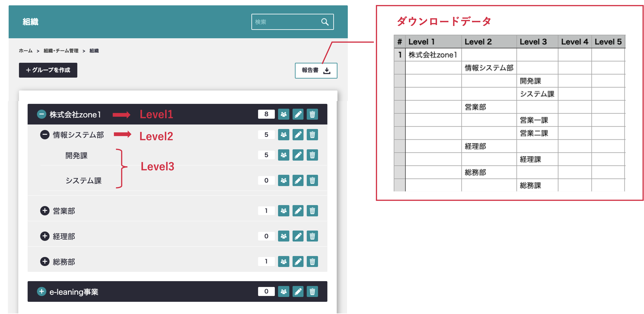Viewport: 644px width, 314px height.
Task: Click the search magnifier icon
Action: click(325, 22)
